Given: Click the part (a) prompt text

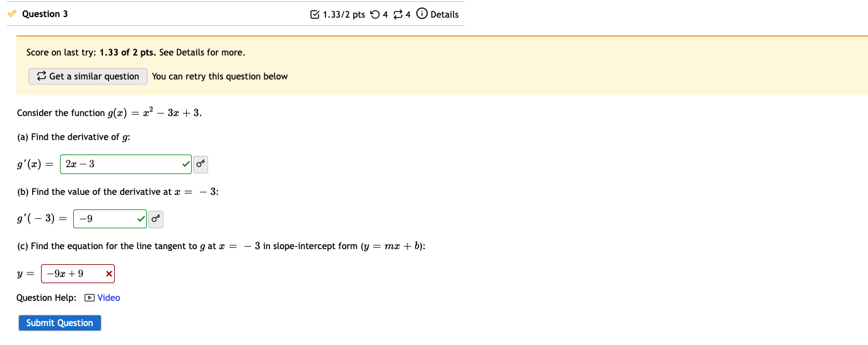Looking at the screenshot, I should (74, 137).
